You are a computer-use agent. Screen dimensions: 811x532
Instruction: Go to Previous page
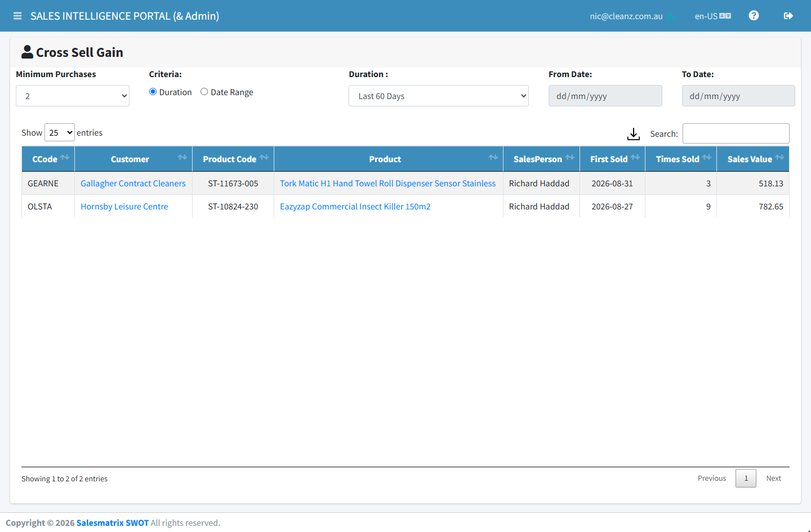pos(712,479)
